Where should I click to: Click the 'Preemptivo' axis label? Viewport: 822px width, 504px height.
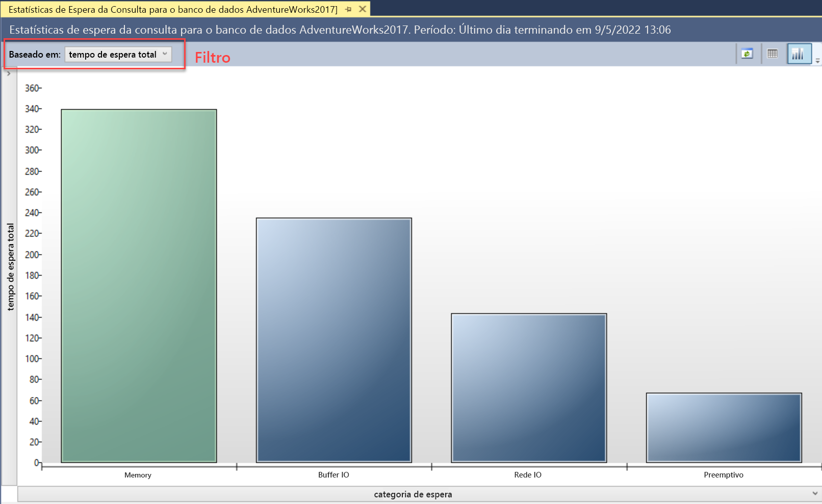point(724,475)
